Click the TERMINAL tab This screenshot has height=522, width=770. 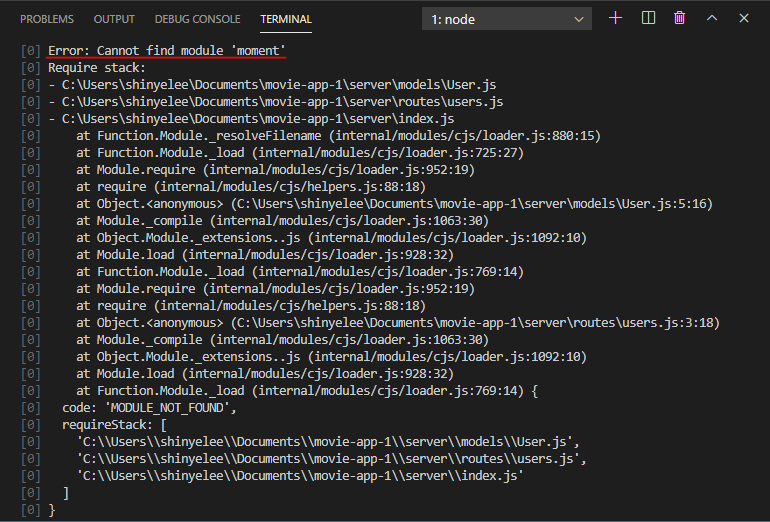pyautogui.click(x=286, y=19)
